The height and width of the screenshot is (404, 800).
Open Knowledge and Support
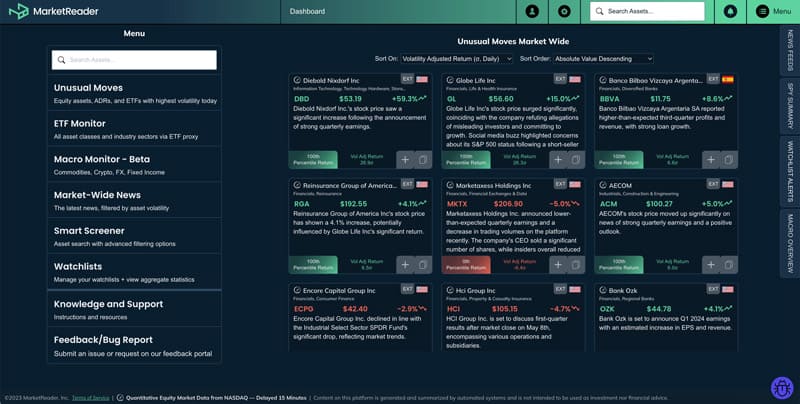point(134,309)
